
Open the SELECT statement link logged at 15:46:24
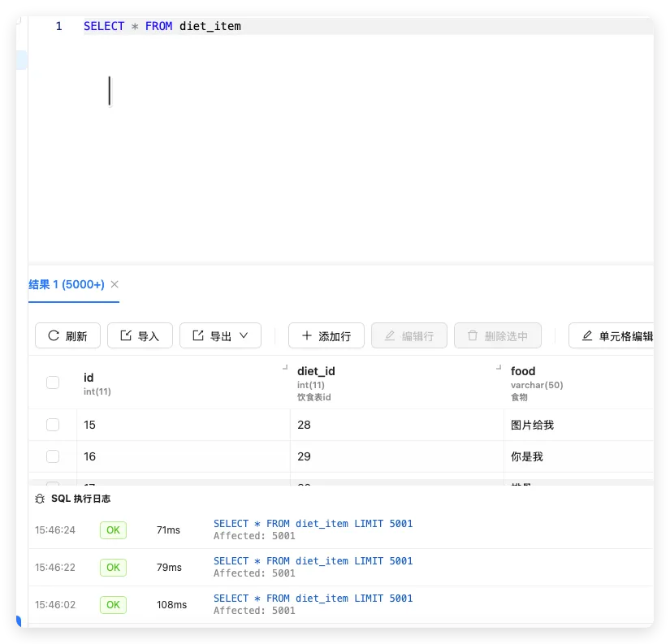(313, 523)
